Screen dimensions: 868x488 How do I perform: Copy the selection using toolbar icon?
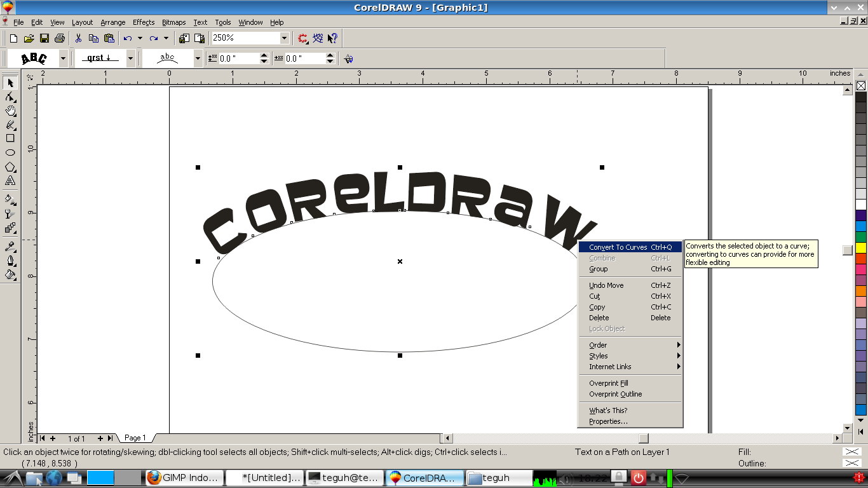click(93, 38)
